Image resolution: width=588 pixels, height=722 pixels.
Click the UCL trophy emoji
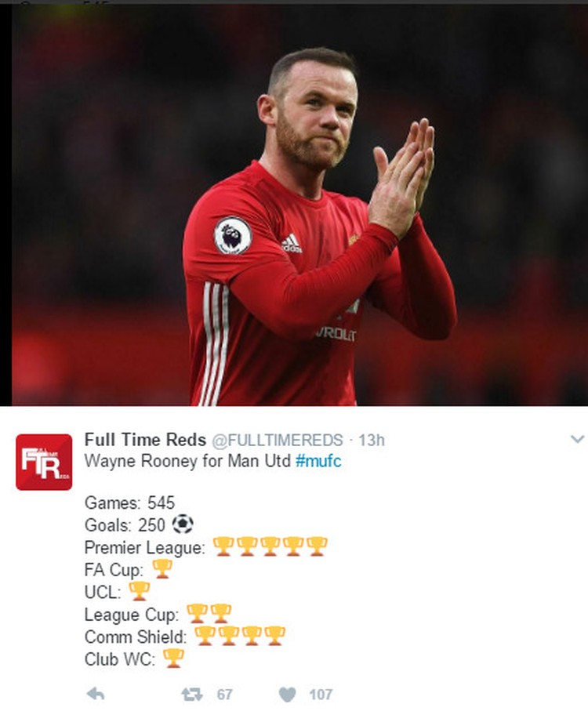[139, 591]
